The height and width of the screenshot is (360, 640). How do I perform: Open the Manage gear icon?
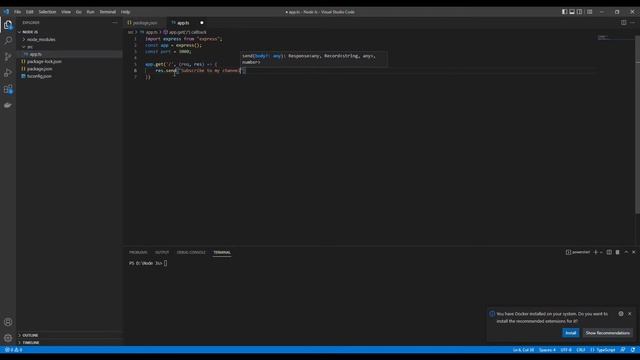coord(8,338)
